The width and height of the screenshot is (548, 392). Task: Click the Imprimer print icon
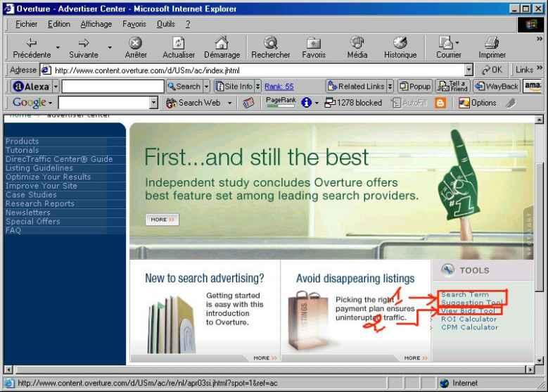(492, 44)
